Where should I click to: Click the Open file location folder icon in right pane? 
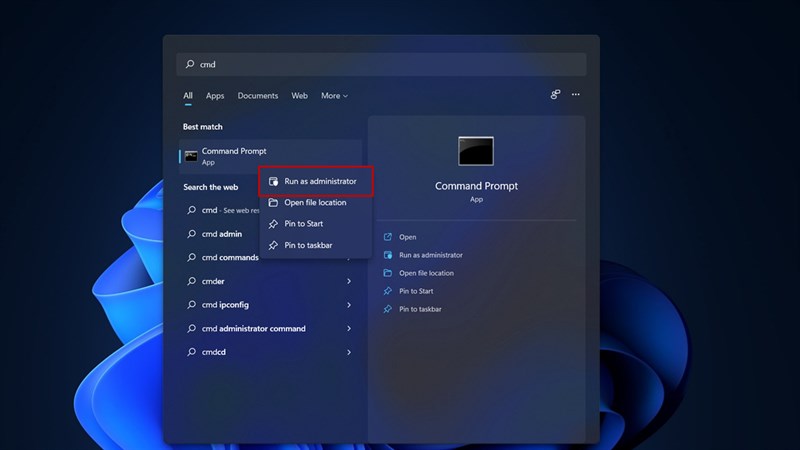(x=387, y=273)
